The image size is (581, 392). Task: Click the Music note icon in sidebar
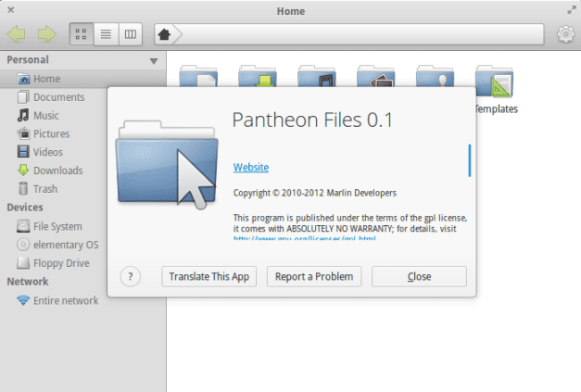coord(23,115)
